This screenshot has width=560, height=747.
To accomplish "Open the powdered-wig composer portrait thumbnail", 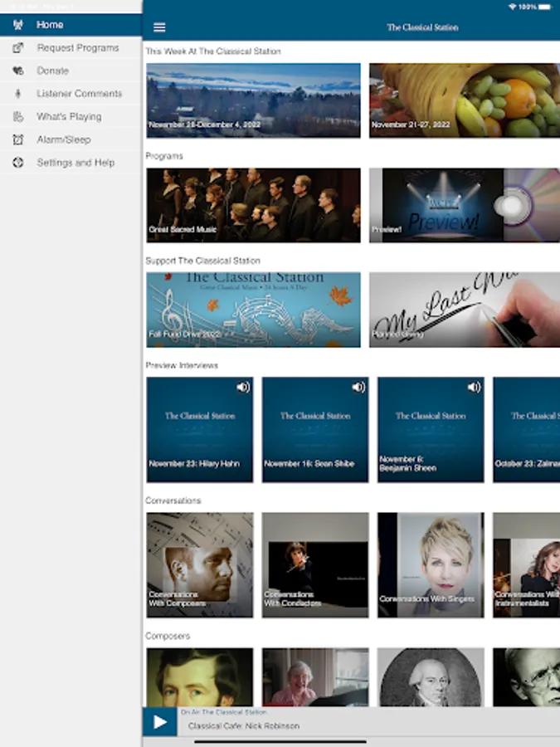I will [431, 677].
